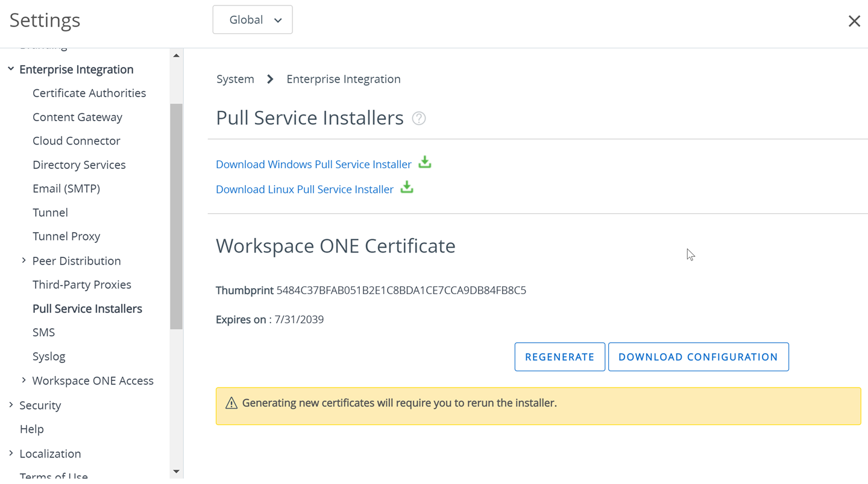Screen dimensions: 868x484
Task: Click the REGENERATE button
Action: [559, 357]
